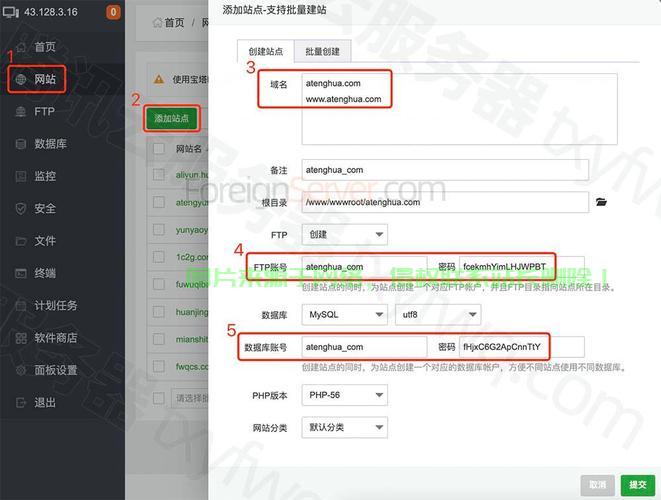The image size is (661, 500).
Task: Click the 计划任务 schedule sidebar icon
Action: coord(21,305)
